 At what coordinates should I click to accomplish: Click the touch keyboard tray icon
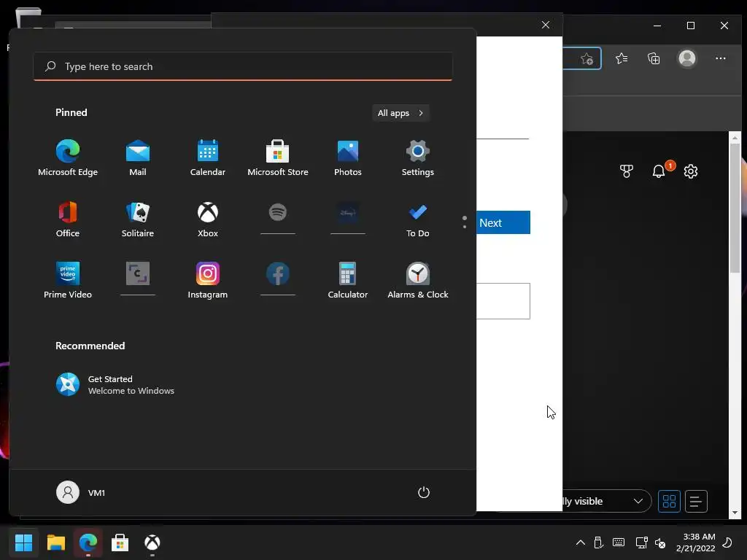pos(619,542)
